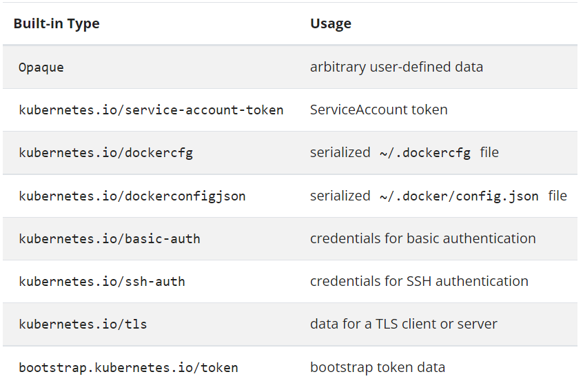This screenshot has width=583, height=392.
Task: Click the kubernetes.io/dockercfg type entry
Action: [x=106, y=153]
